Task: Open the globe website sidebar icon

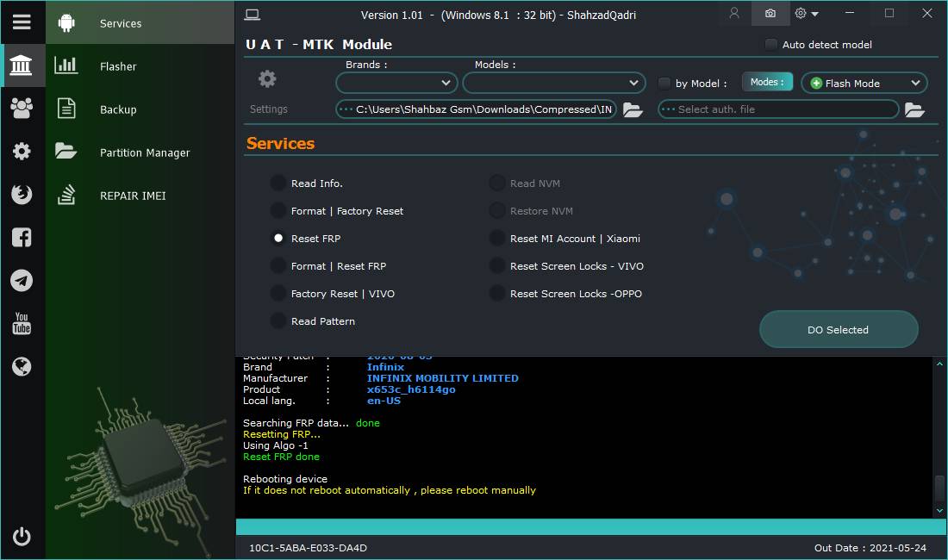Action: (x=22, y=367)
